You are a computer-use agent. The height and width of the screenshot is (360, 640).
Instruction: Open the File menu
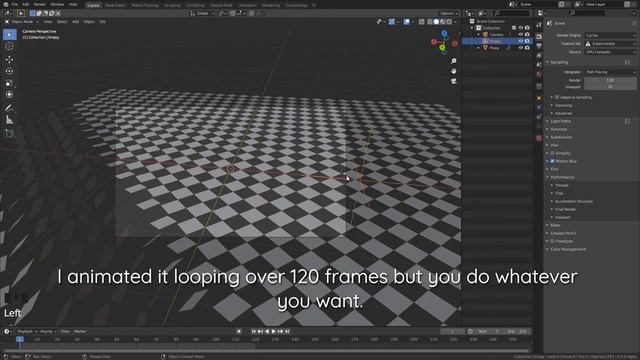coord(15,4)
